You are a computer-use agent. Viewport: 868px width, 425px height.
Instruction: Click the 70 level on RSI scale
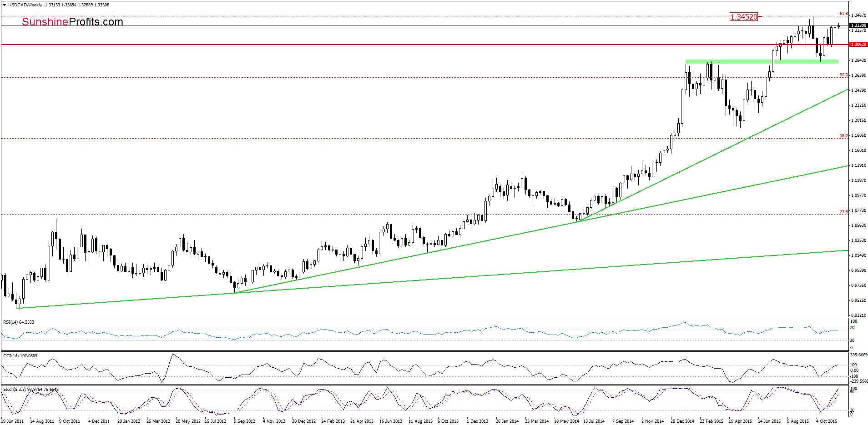point(852,328)
